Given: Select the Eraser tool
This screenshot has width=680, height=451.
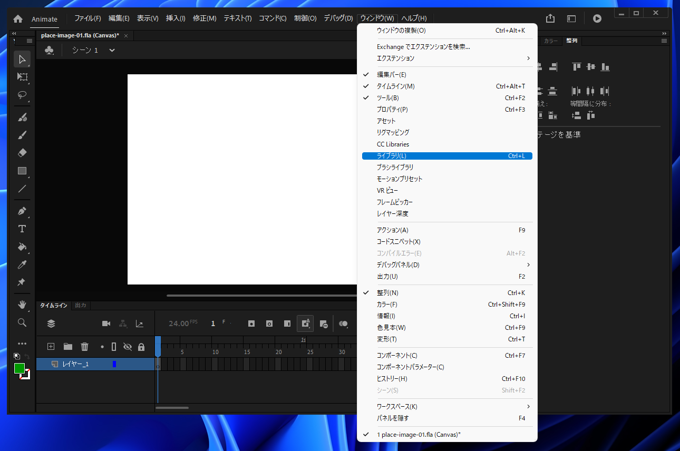Looking at the screenshot, I should (22, 153).
